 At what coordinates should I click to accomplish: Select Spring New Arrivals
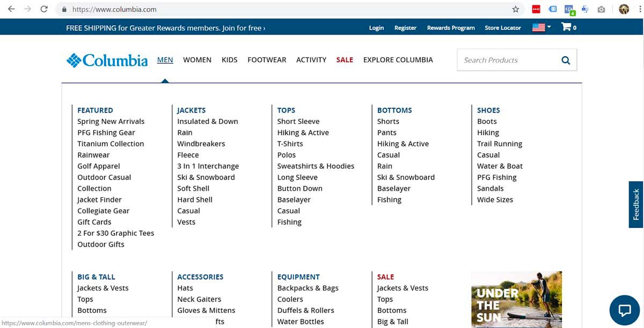tap(111, 121)
